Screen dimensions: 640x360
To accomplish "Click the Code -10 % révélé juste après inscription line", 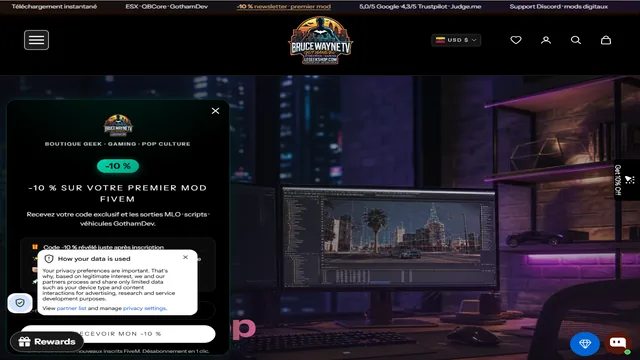I will point(104,247).
